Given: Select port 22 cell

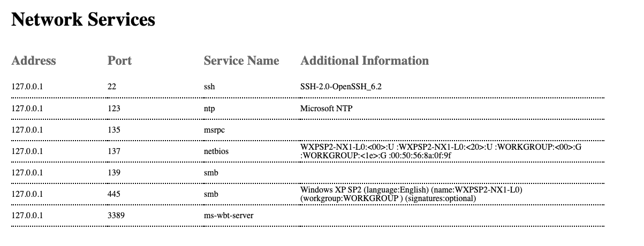Looking at the screenshot, I should pos(111,87).
